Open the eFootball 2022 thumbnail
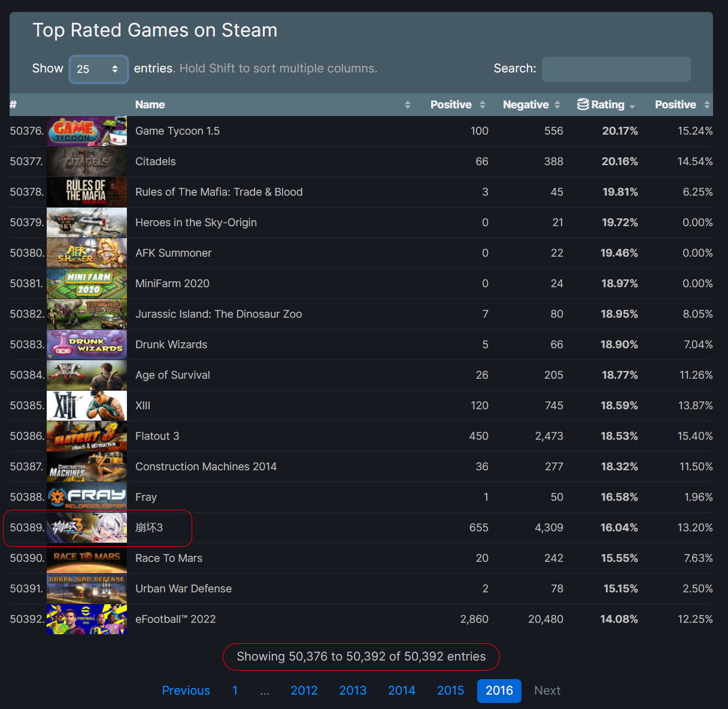Viewport: 728px width, 709px height. (87, 619)
